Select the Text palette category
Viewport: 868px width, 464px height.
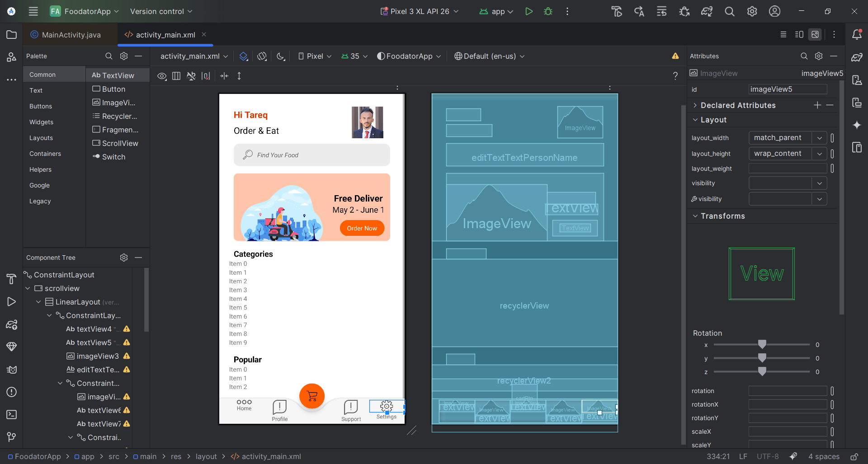[x=36, y=90]
